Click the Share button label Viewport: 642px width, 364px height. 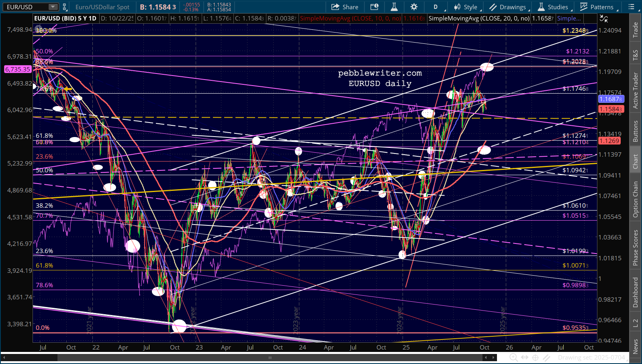click(350, 7)
